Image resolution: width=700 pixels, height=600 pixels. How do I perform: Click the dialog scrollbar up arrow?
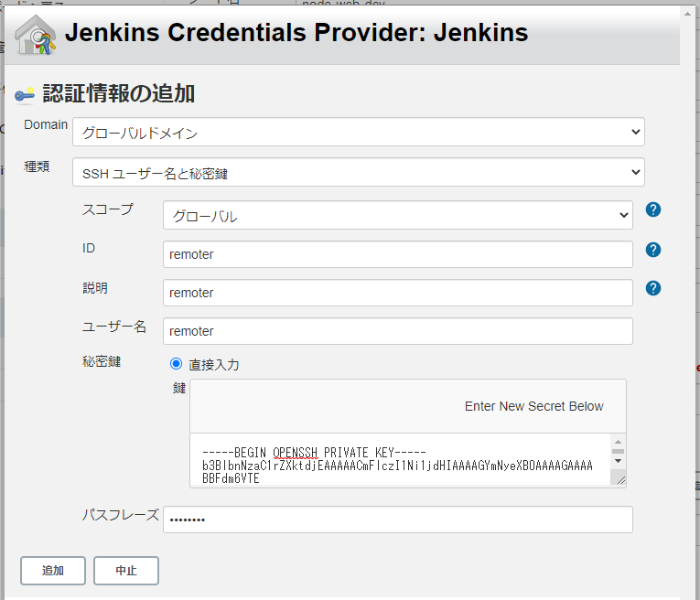tap(687, 14)
